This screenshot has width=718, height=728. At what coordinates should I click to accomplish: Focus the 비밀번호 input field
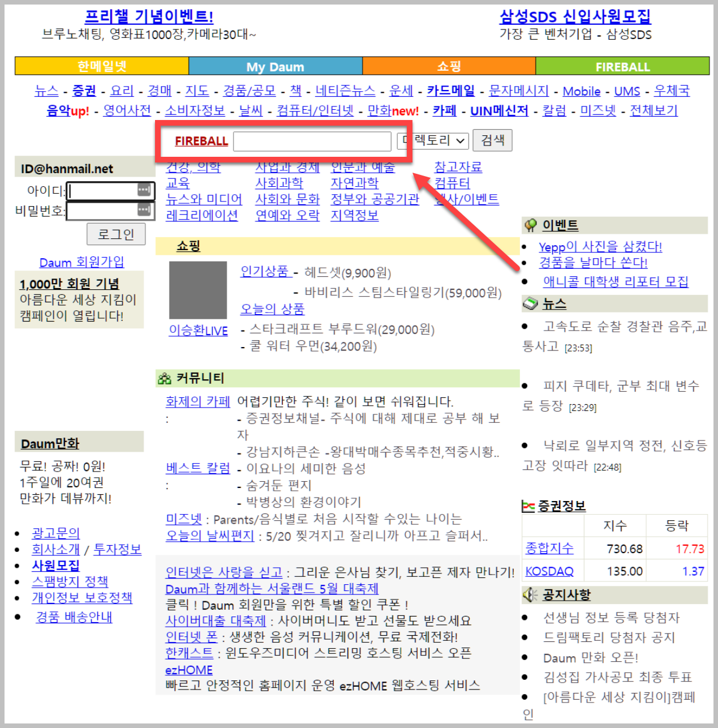click(110, 211)
